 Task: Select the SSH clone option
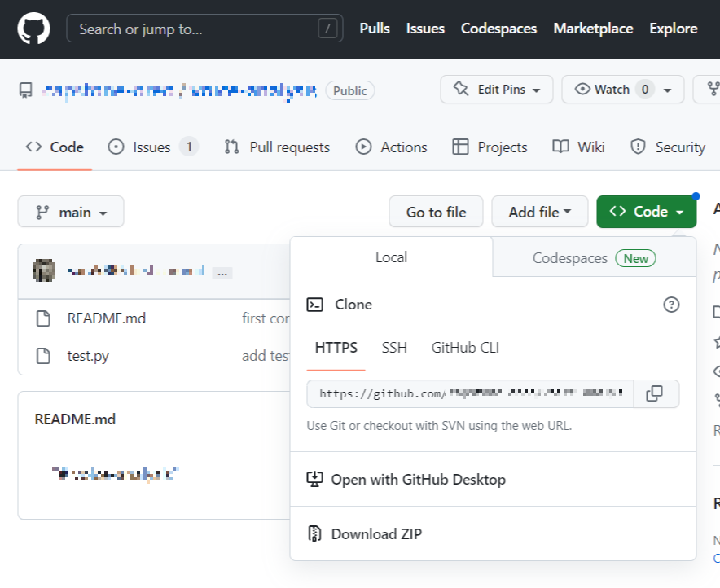[x=394, y=348]
